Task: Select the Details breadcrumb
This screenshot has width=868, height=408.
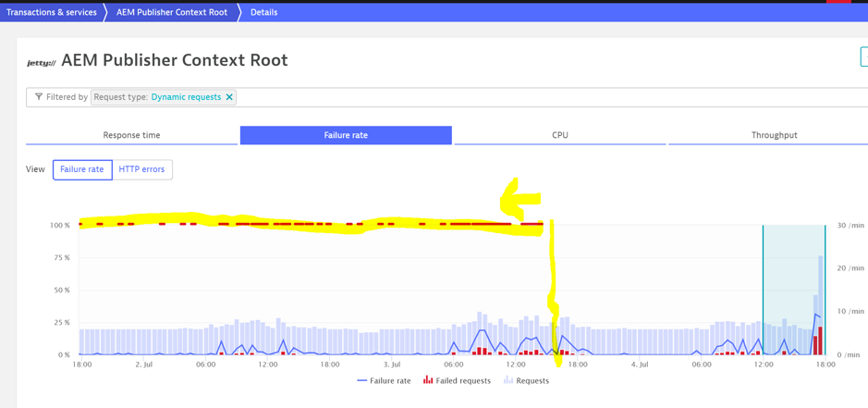Action: coord(264,12)
